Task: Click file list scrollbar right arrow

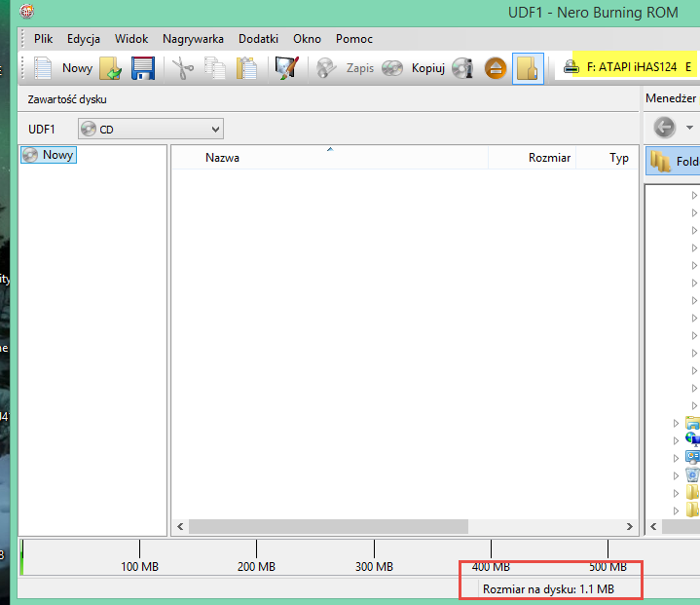Action: click(630, 526)
